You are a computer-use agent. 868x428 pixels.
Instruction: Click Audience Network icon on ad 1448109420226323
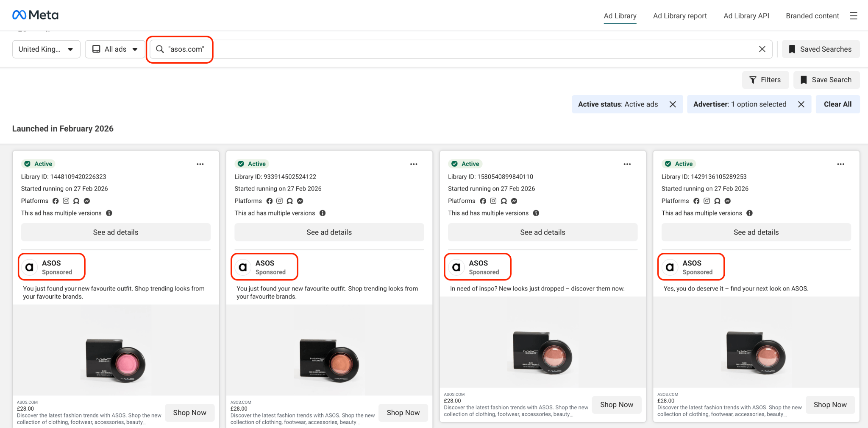[76, 201]
